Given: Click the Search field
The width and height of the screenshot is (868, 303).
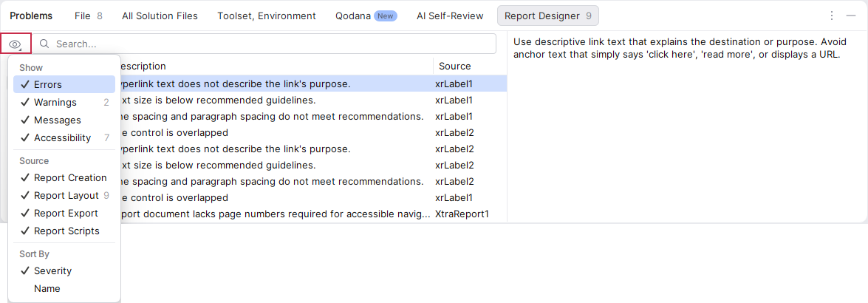Looking at the screenshot, I should (265, 44).
